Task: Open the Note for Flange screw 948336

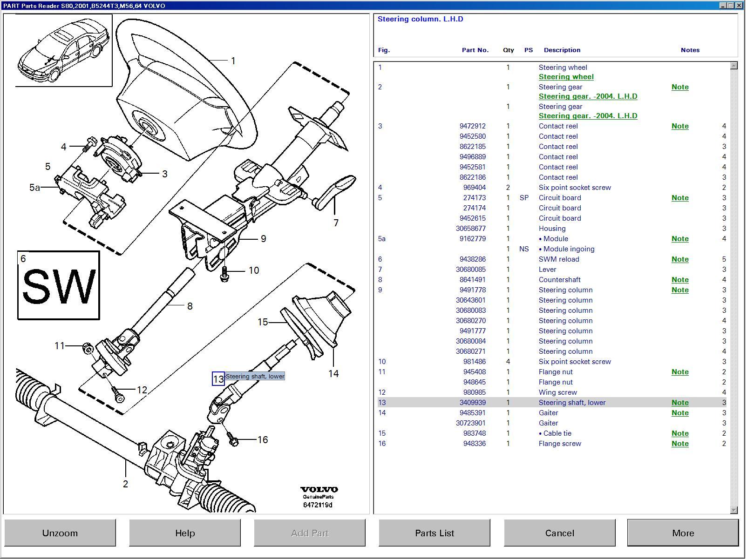Action: click(x=680, y=444)
